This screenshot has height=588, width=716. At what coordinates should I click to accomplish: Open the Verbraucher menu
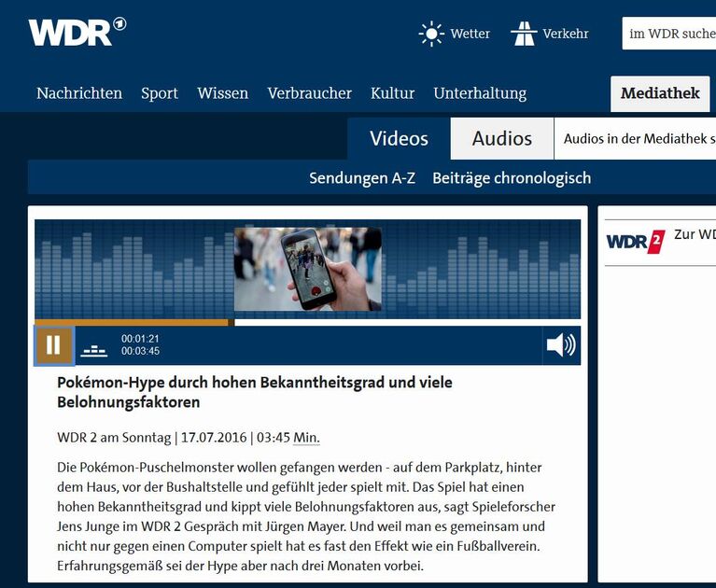310,93
